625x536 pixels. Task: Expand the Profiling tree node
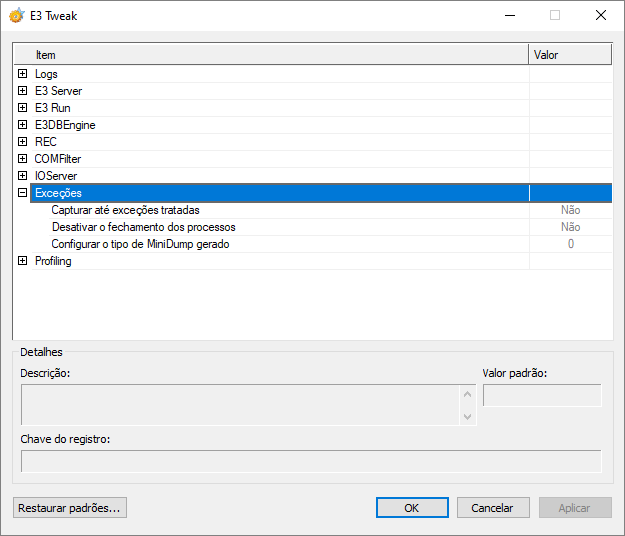22,261
